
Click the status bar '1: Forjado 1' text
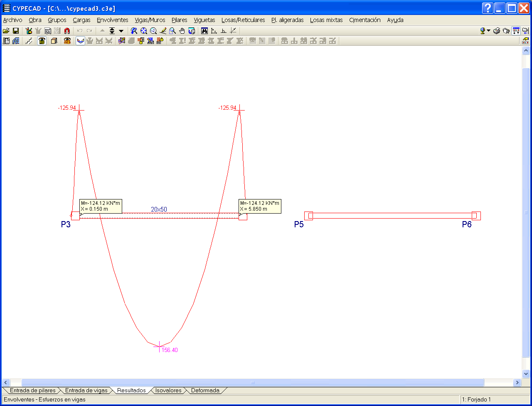pos(476,400)
